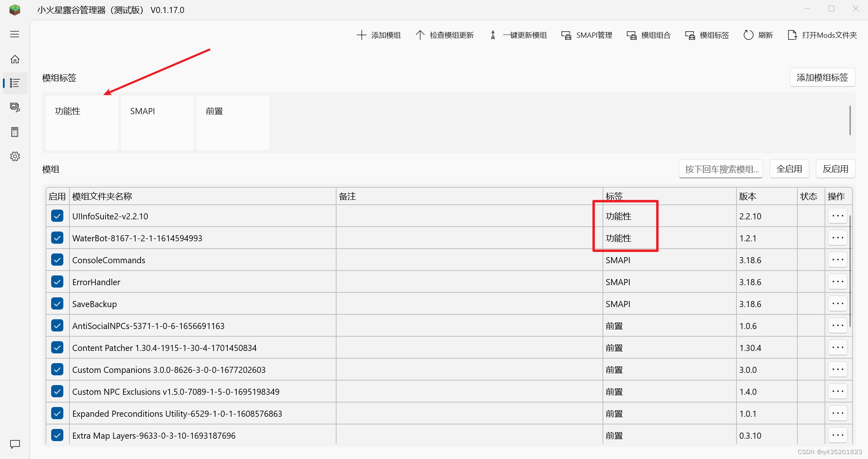The width and height of the screenshot is (868, 459).
Task: Go to the Home sidebar icon
Action: click(15, 59)
